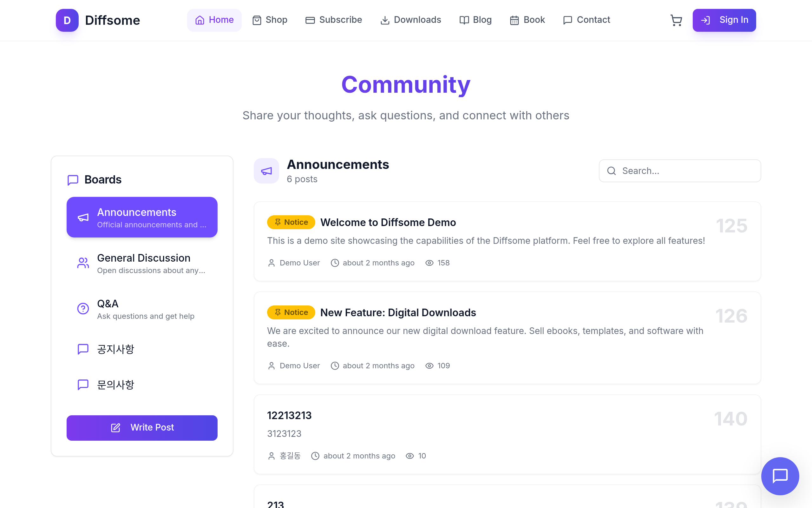Click the Q&A question mark icon
Image resolution: width=812 pixels, height=508 pixels.
[x=83, y=308]
